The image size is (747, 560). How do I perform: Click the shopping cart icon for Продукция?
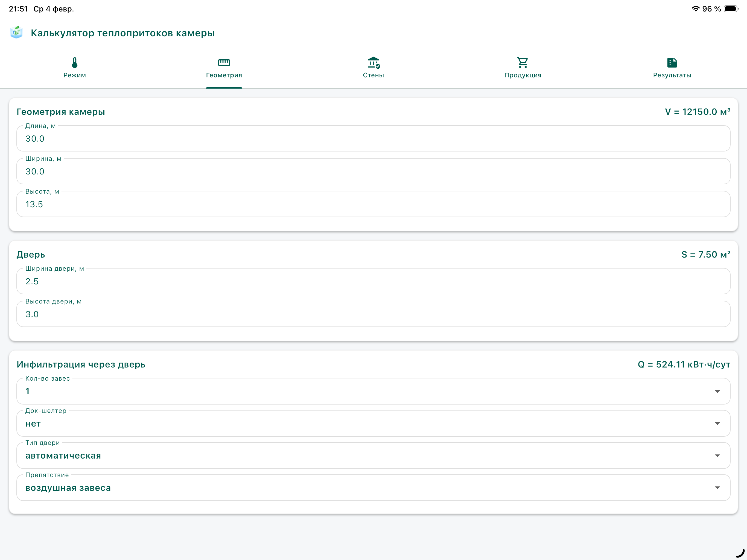[x=523, y=63]
